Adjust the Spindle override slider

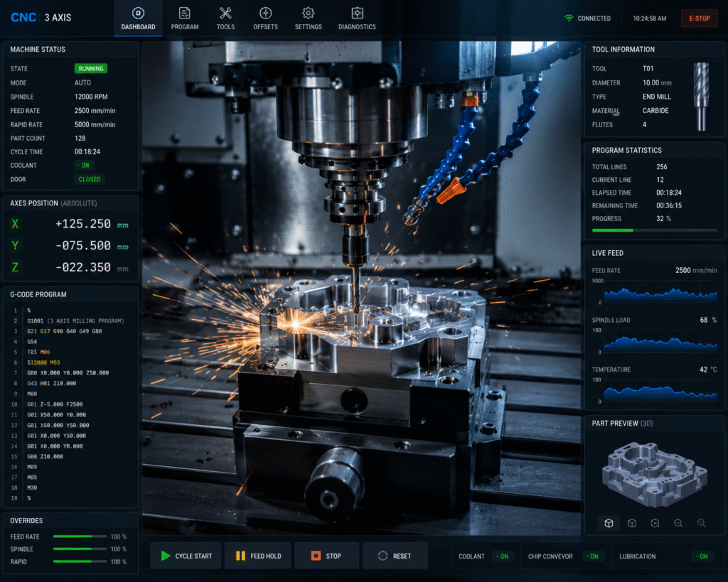[x=80, y=549]
